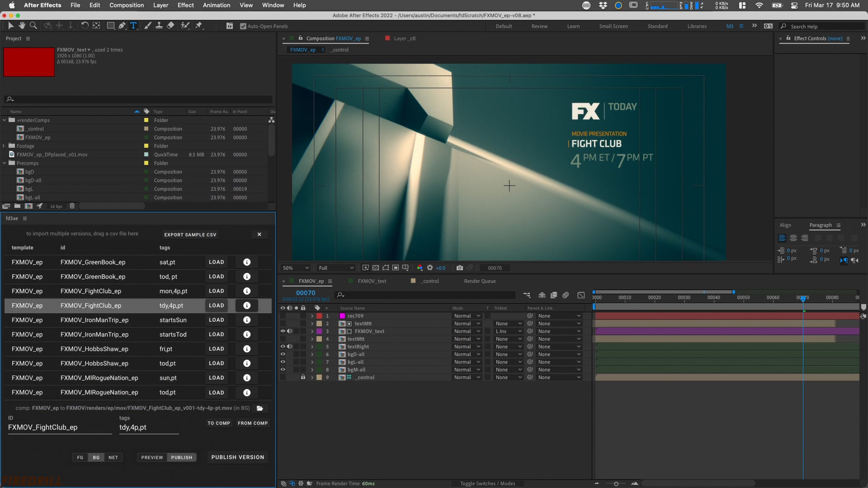Open the resolution Full dropdown
Image resolution: width=868 pixels, height=488 pixels.
[336, 268]
